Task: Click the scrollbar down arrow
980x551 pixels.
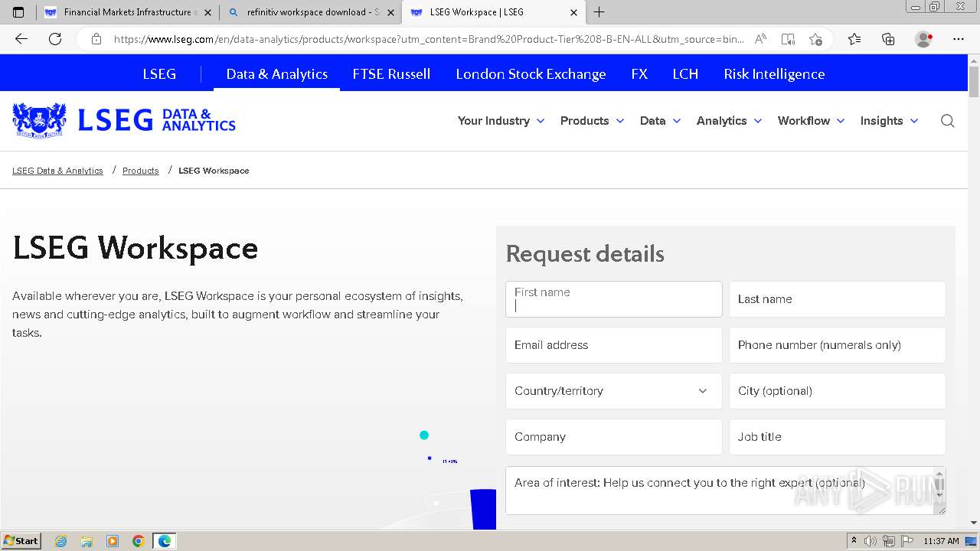Action: (974, 523)
